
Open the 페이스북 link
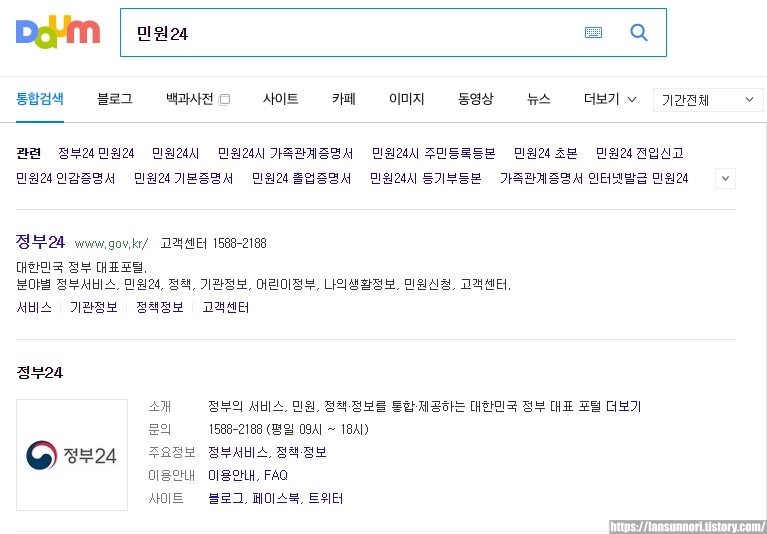pos(276,499)
